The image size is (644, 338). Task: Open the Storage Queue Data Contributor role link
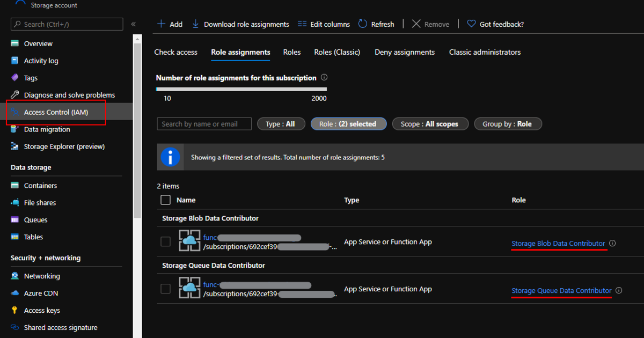561,291
